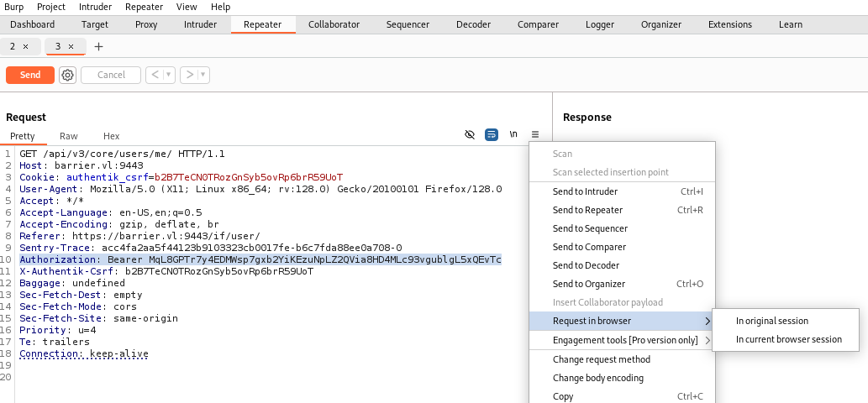Open the request hamburger menu icon
This screenshot has width=868, height=403.
(534, 134)
